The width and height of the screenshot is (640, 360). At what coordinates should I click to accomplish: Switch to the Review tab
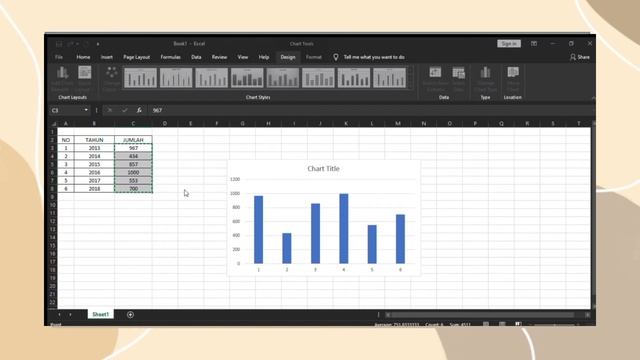[219, 57]
